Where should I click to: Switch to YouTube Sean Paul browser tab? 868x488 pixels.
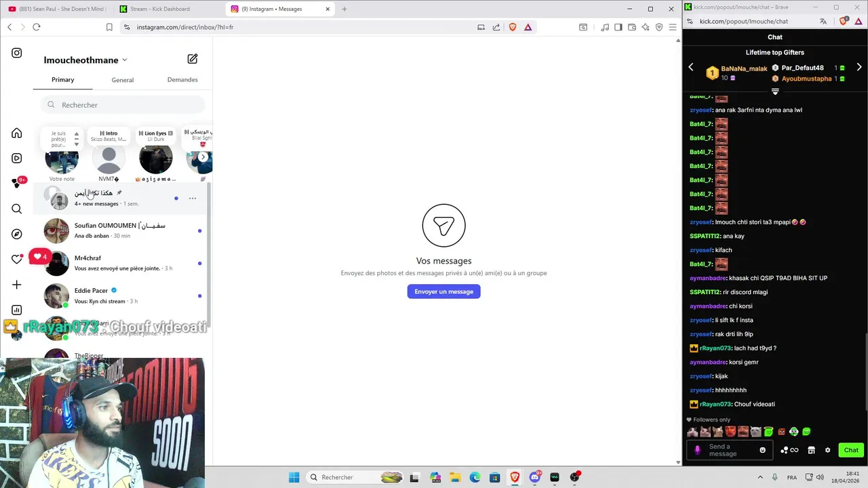(x=56, y=9)
